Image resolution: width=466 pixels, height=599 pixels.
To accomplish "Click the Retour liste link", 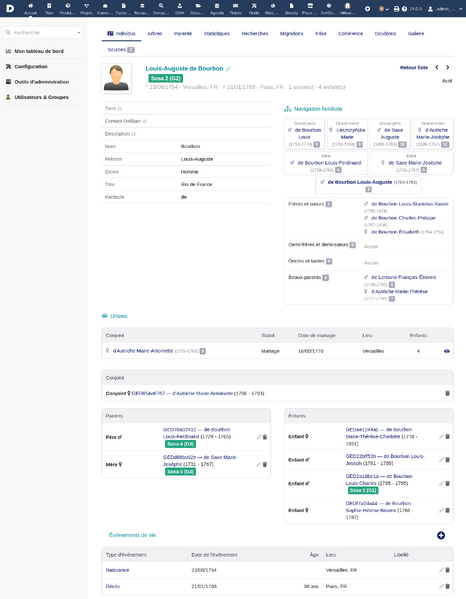I will point(414,68).
